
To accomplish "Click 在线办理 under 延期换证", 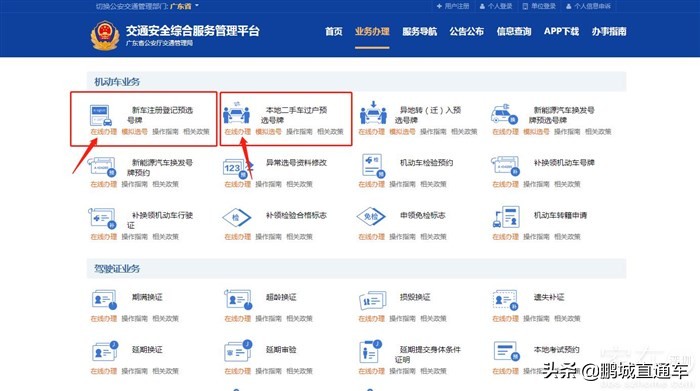I will [x=104, y=371].
